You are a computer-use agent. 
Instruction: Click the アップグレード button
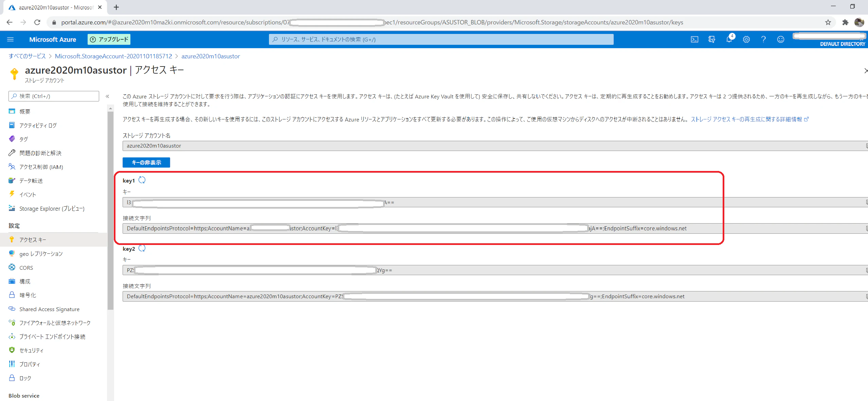[x=109, y=39]
